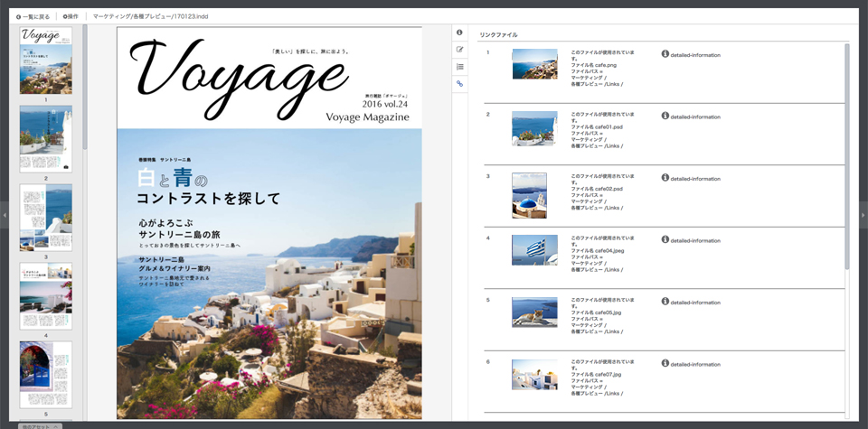Image resolution: width=868 pixels, height=429 pixels.
Task: Click the ファイル名 cafe05.jpg text
Action: 596,312
